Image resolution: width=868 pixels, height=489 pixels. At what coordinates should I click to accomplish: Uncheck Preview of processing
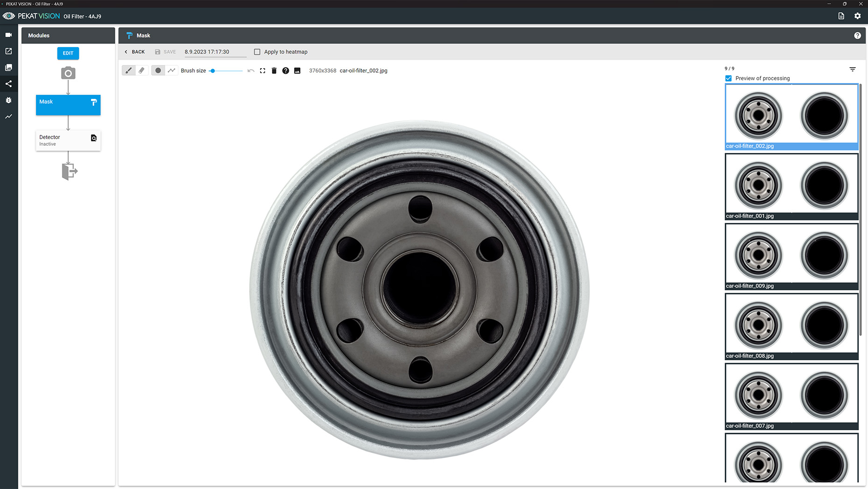click(x=728, y=78)
